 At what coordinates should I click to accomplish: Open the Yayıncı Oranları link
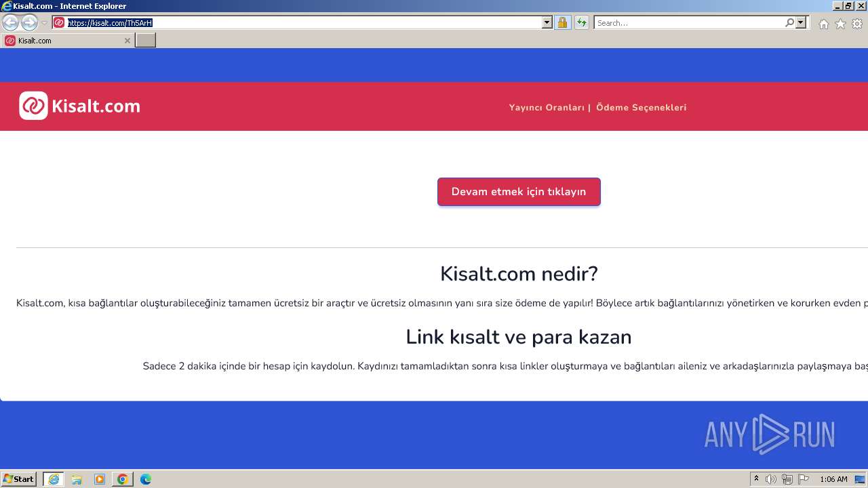[x=547, y=107]
